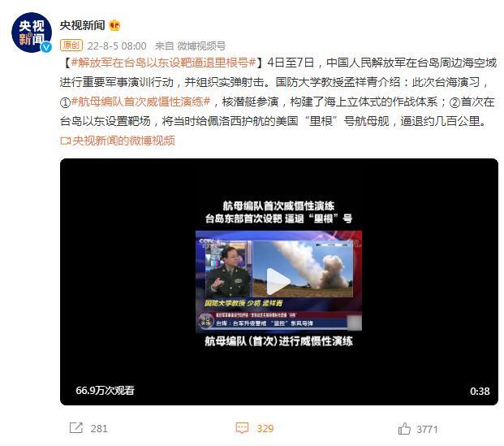
Task: Click the like count 3771
Action: point(427,429)
